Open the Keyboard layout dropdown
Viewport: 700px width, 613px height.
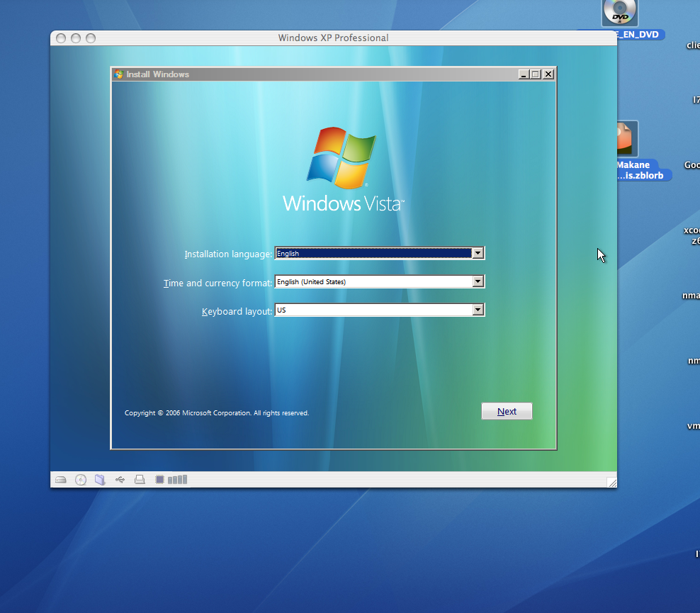click(478, 310)
